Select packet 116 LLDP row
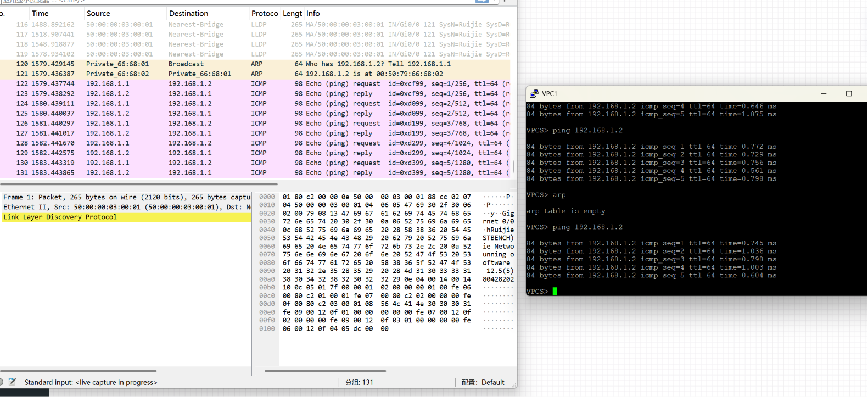The image size is (868, 397). point(255,25)
